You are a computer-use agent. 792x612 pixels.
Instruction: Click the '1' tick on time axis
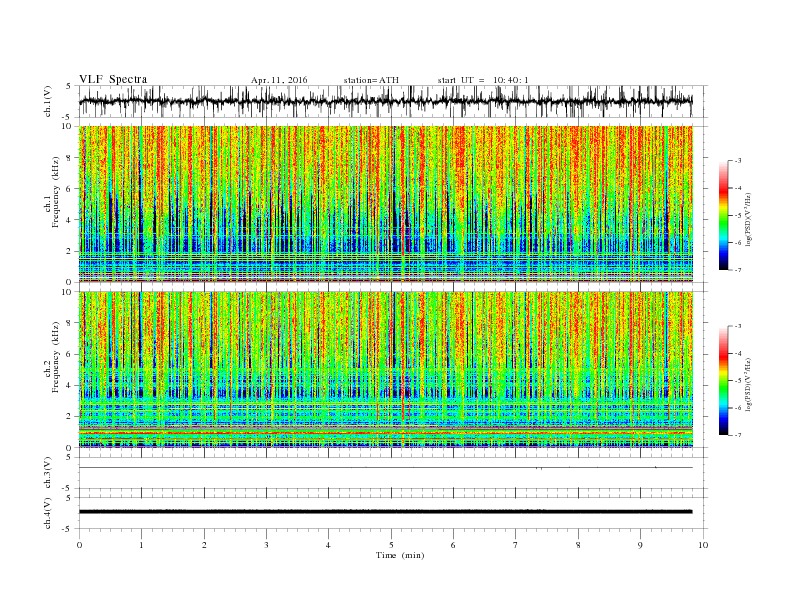(x=141, y=545)
